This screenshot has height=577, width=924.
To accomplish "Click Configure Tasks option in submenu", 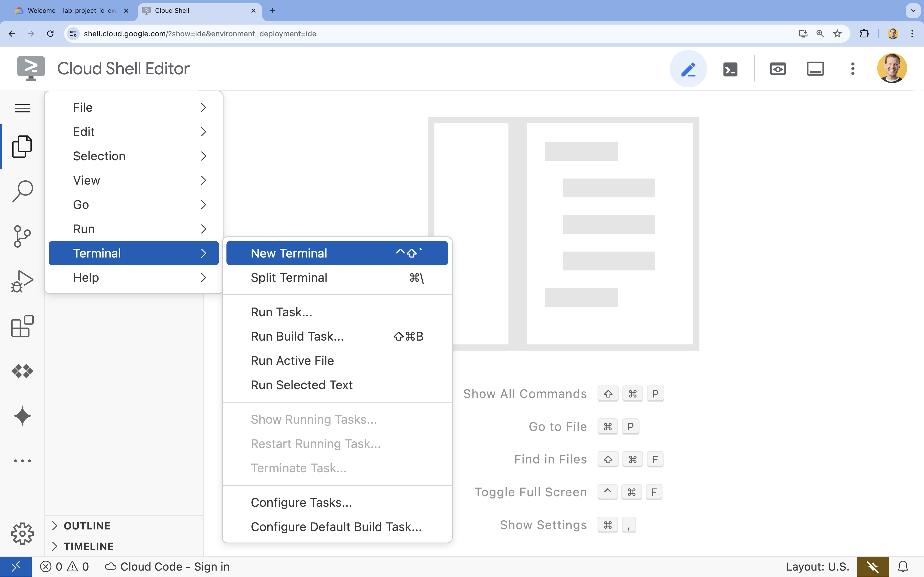I will pyautogui.click(x=301, y=502).
